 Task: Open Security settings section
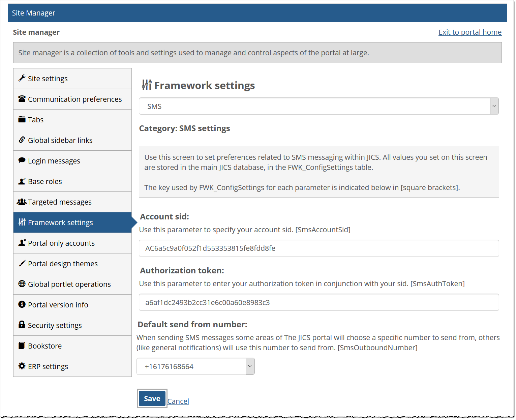[x=72, y=325]
